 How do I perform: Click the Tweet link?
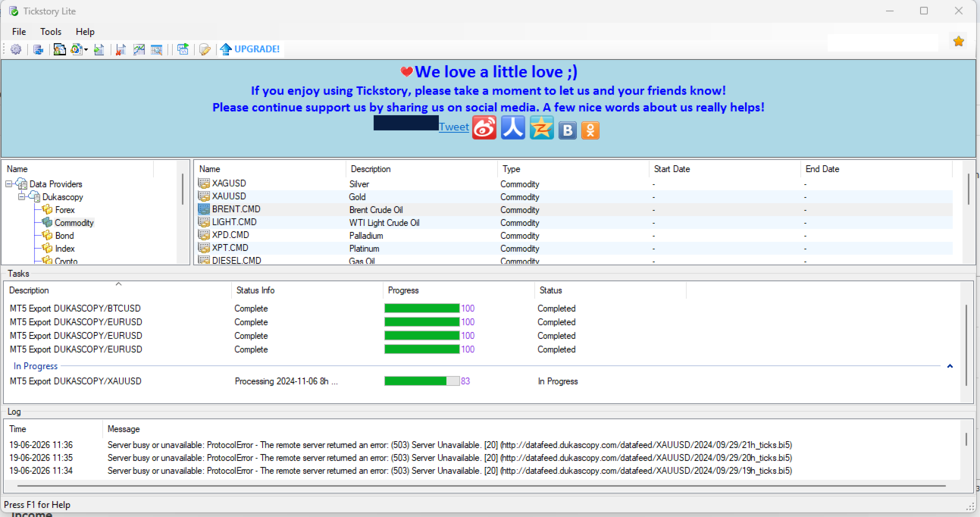pyautogui.click(x=454, y=127)
